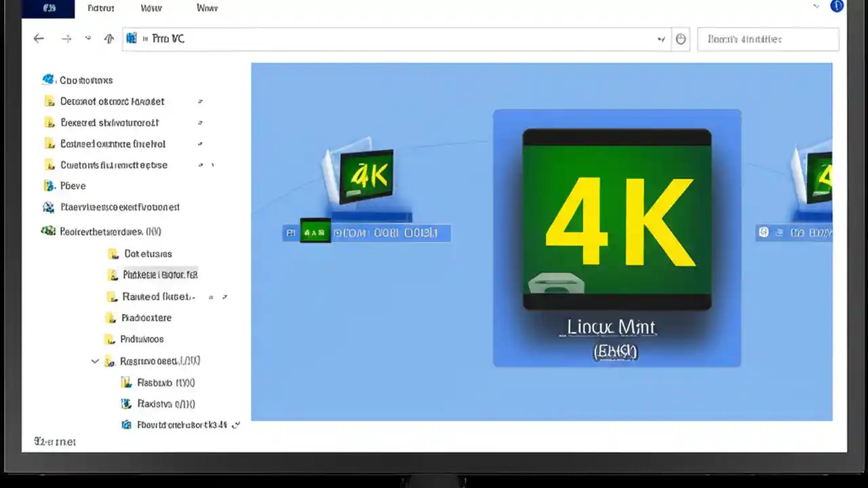Expand the chevron next to the last tree item
This screenshot has height=488, width=868.
[235, 425]
